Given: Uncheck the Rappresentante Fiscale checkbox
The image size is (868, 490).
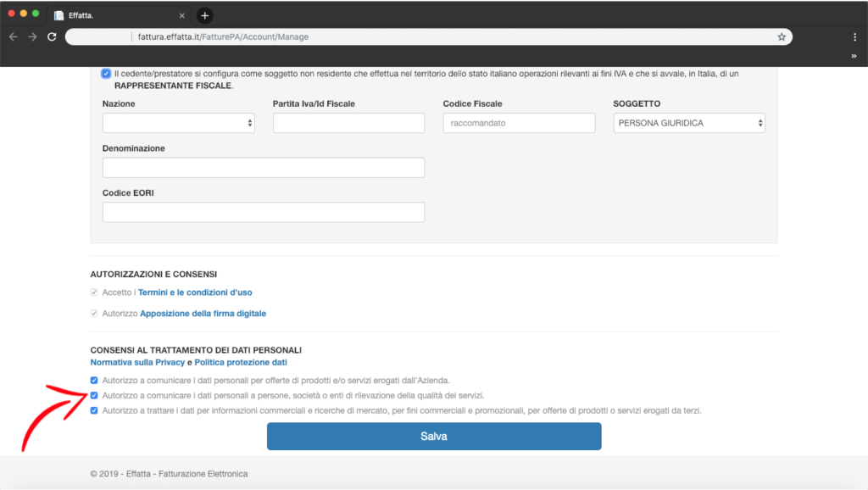Looking at the screenshot, I should click(x=106, y=74).
